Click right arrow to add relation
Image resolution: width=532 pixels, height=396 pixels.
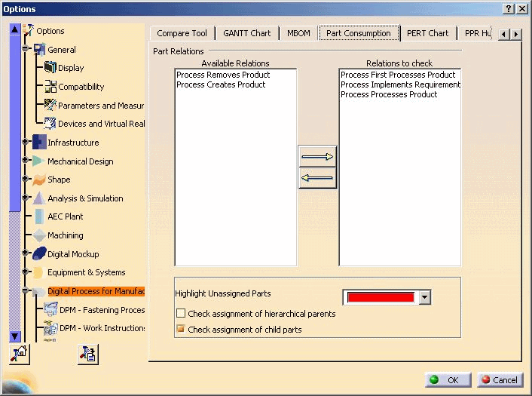[317, 157]
